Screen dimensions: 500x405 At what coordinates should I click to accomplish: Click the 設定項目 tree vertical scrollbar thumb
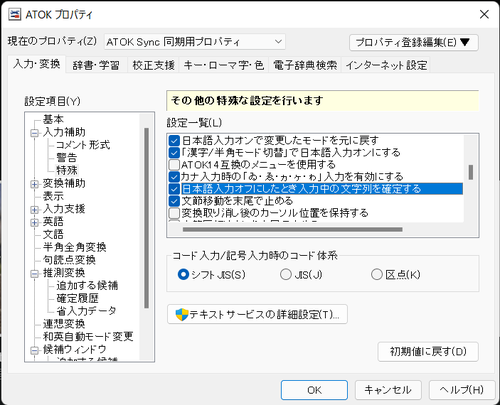pos(146,218)
